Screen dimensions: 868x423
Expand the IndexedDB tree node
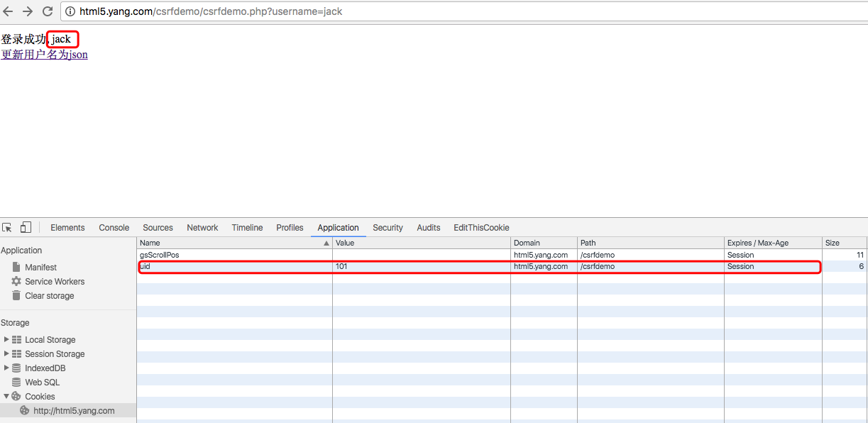coord(6,368)
